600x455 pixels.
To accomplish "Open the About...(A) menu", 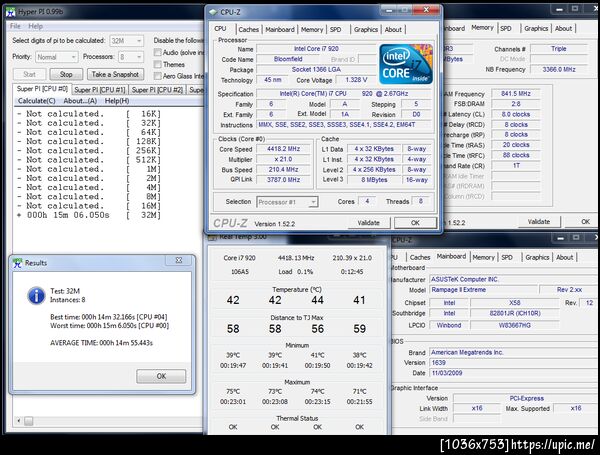I will tap(80, 101).
